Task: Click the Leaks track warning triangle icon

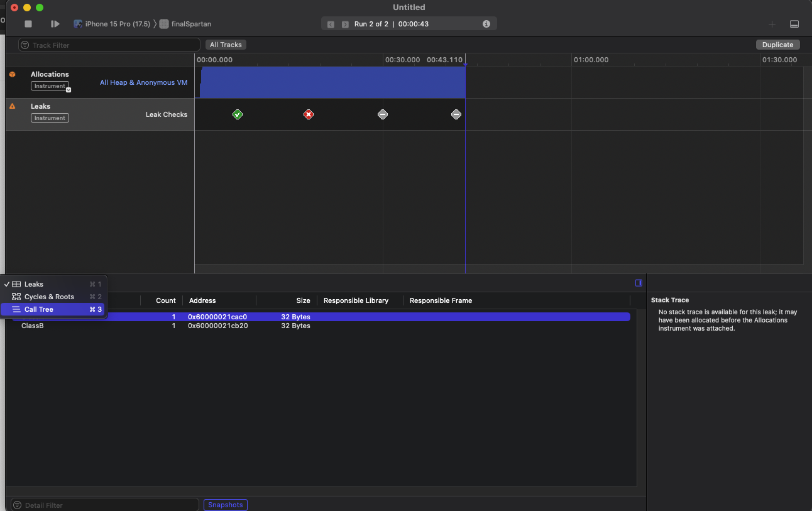Action: coord(12,106)
